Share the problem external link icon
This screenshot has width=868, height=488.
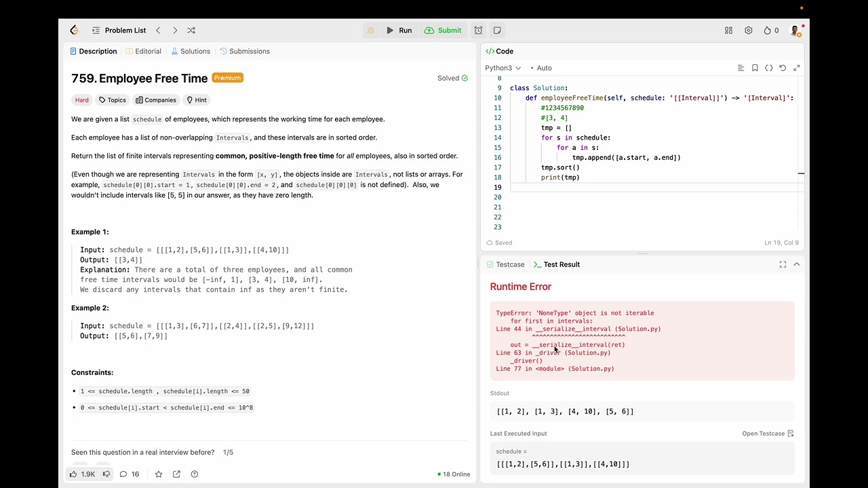tap(176, 474)
